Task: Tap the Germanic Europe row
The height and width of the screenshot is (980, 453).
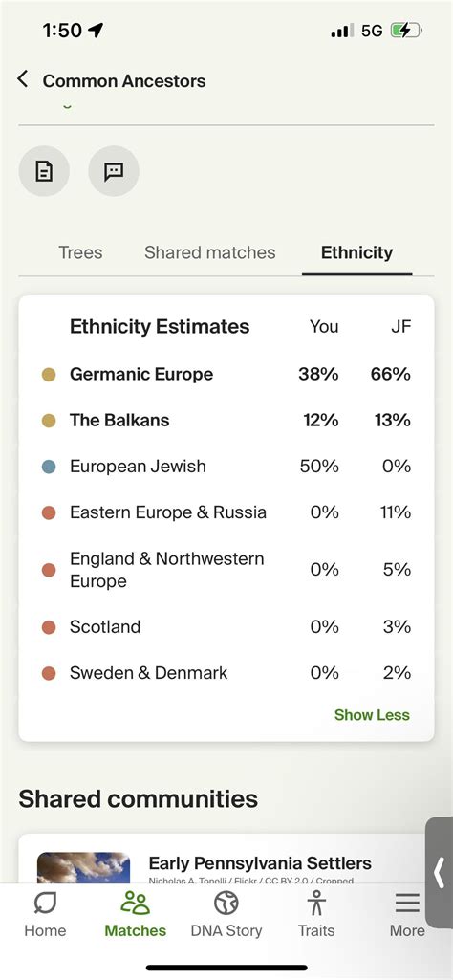Action: pos(226,375)
